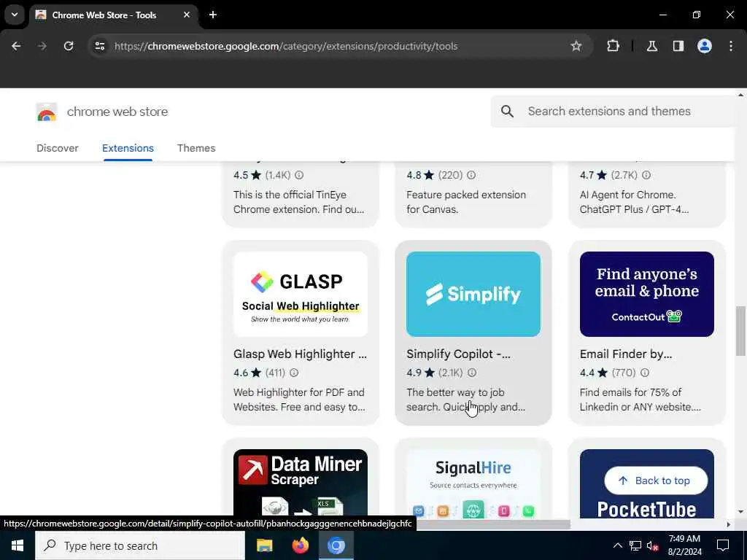Open Chrome three-dot menu
Screen dimensions: 747x560
(x=731, y=46)
